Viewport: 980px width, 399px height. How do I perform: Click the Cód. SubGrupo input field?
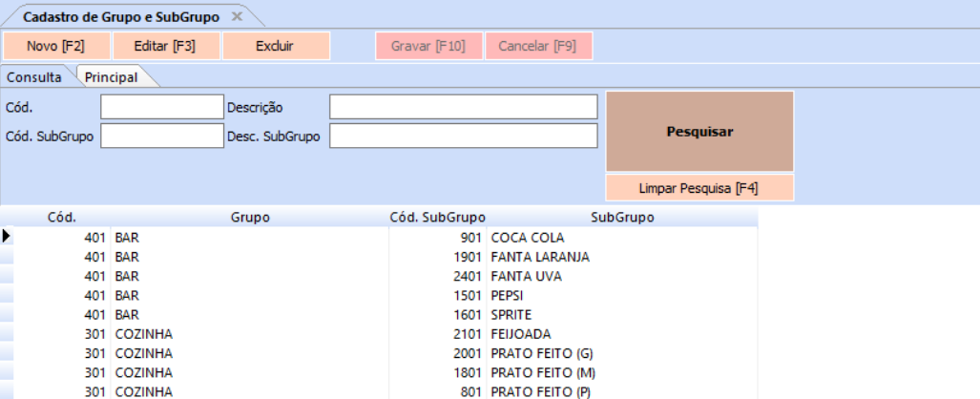click(x=161, y=136)
